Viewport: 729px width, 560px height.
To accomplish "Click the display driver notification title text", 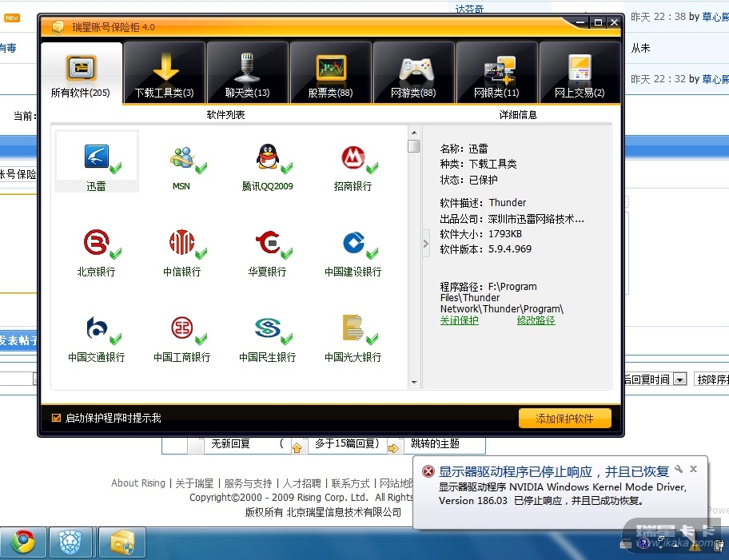I will (554, 471).
